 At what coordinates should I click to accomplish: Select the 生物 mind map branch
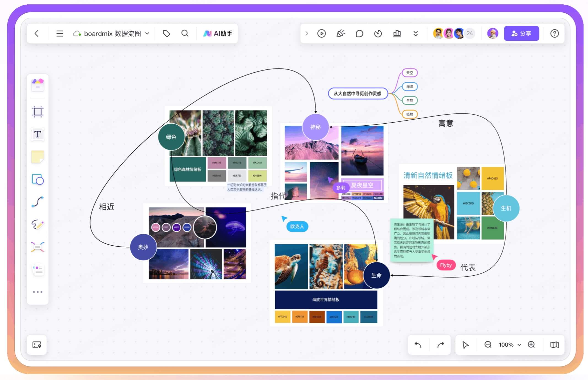click(410, 101)
